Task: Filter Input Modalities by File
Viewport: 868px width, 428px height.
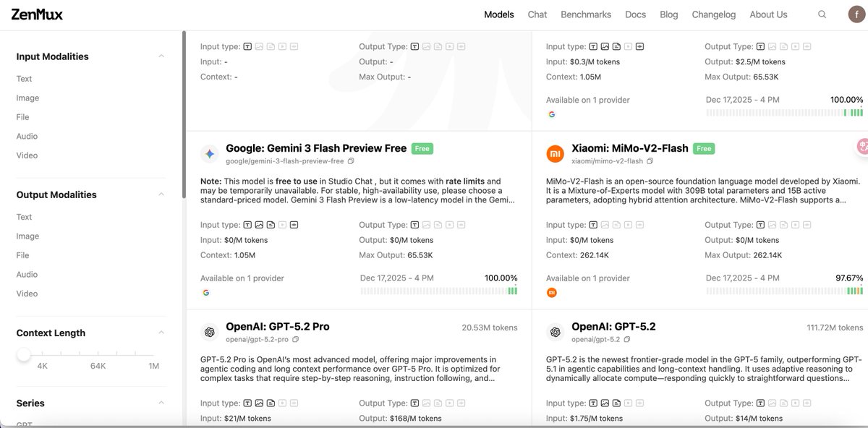Action: [23, 117]
